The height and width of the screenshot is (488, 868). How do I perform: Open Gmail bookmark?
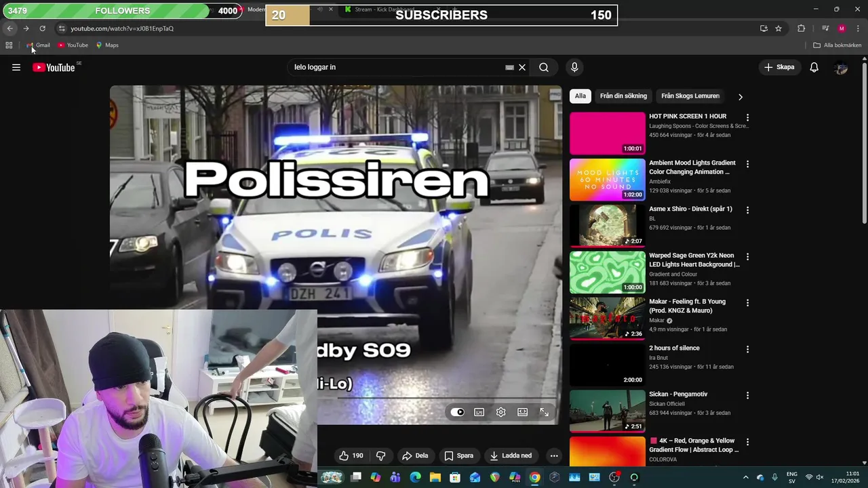click(38, 45)
